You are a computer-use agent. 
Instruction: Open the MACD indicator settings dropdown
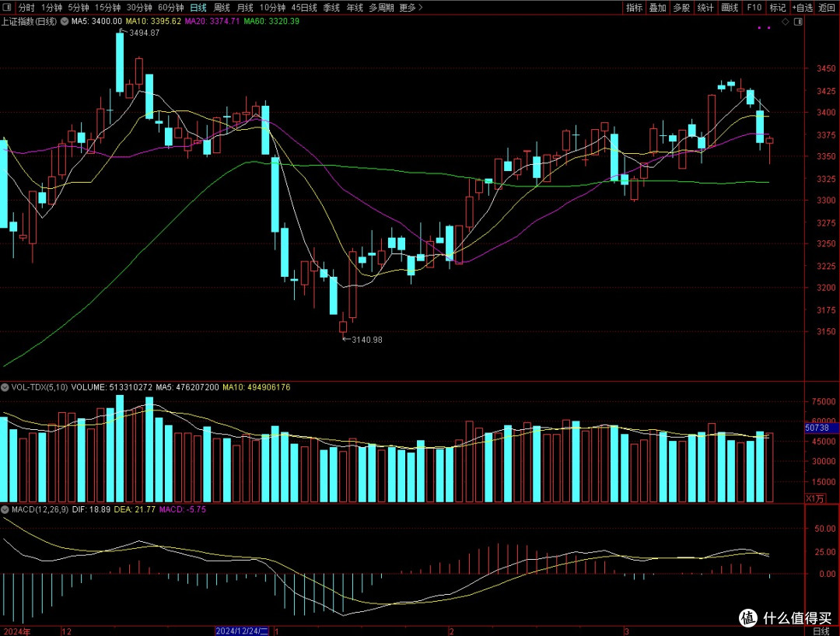(5, 509)
